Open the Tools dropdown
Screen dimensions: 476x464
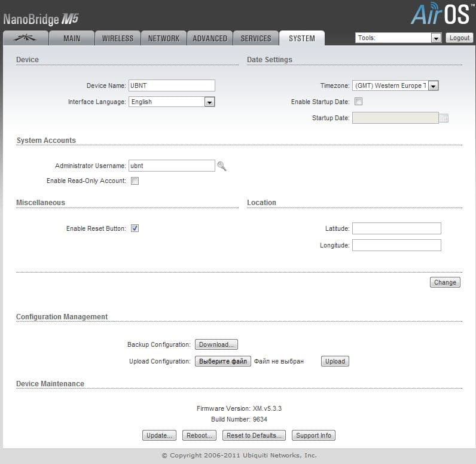398,38
